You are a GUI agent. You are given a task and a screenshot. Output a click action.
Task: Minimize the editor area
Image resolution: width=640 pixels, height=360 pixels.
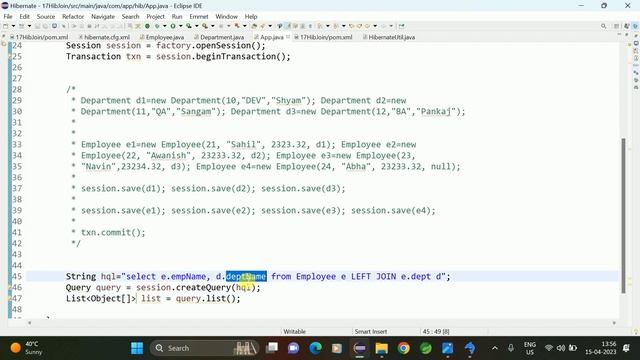[x=619, y=34]
